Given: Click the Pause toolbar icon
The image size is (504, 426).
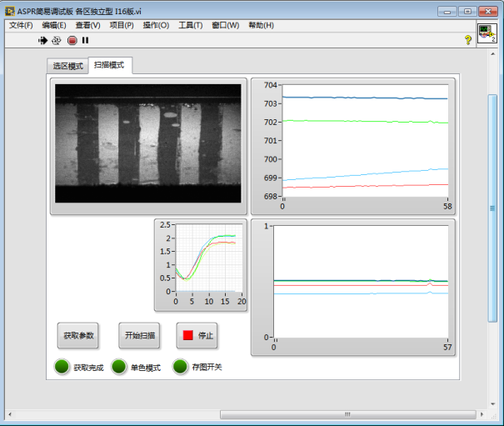Looking at the screenshot, I should (x=85, y=40).
